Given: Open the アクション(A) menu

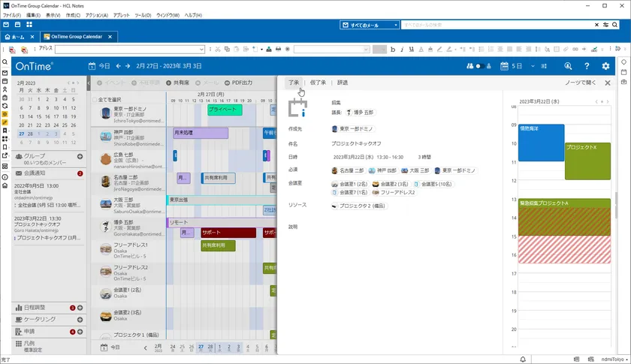Looking at the screenshot, I should (97, 15).
